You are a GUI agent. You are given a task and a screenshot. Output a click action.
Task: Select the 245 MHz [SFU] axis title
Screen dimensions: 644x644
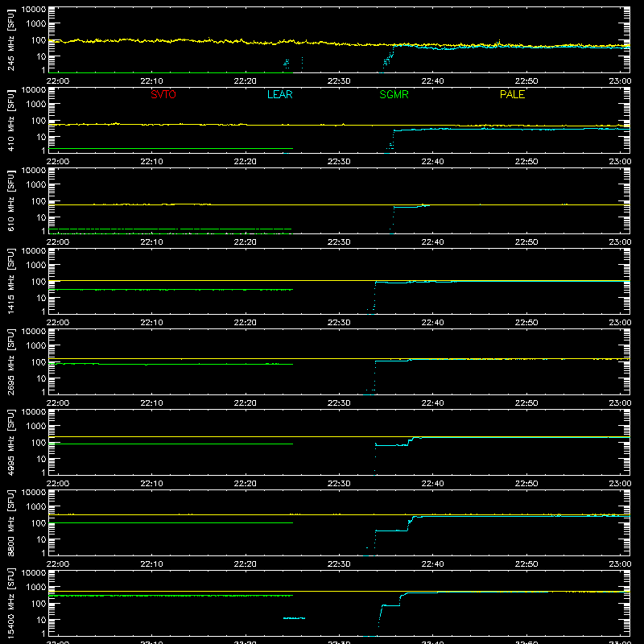click(x=11, y=39)
